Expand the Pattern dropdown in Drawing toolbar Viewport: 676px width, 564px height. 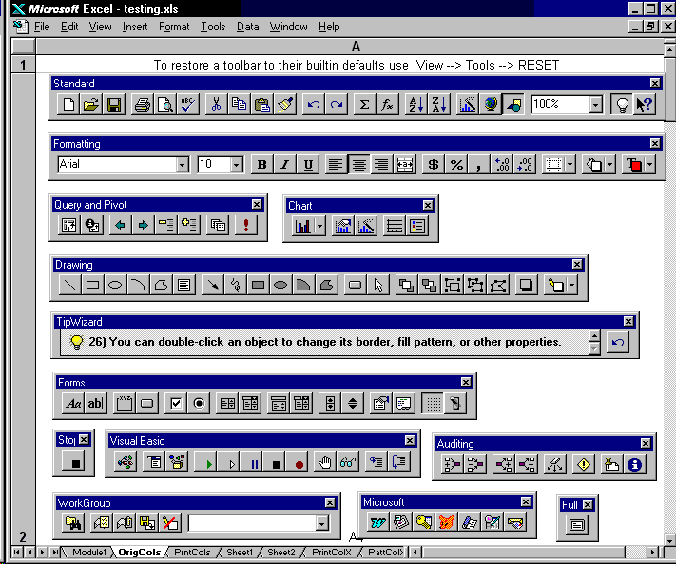pyautogui.click(x=572, y=285)
